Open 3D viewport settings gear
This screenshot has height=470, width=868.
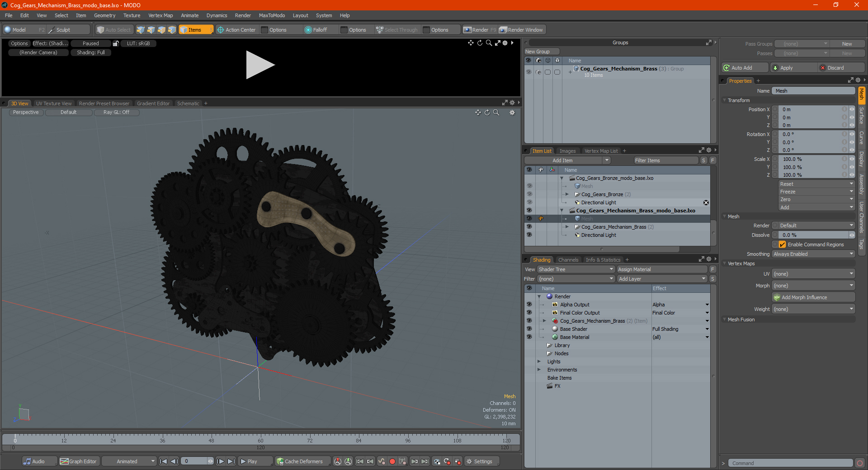coord(512,113)
